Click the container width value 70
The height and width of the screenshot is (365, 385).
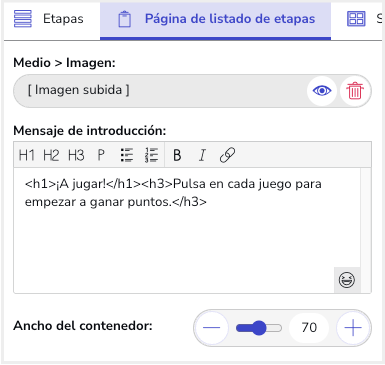[x=309, y=328]
